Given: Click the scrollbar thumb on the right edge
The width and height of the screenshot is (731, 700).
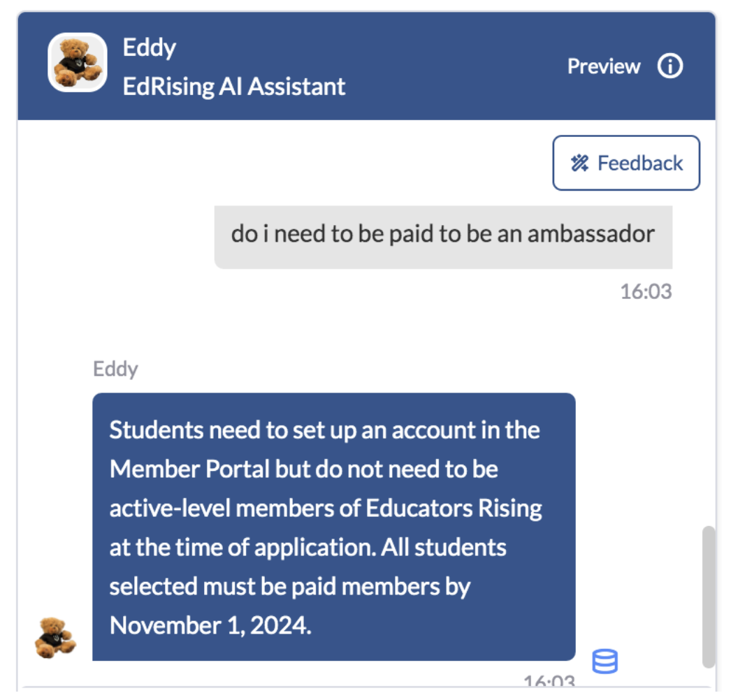Looking at the screenshot, I should [x=707, y=597].
